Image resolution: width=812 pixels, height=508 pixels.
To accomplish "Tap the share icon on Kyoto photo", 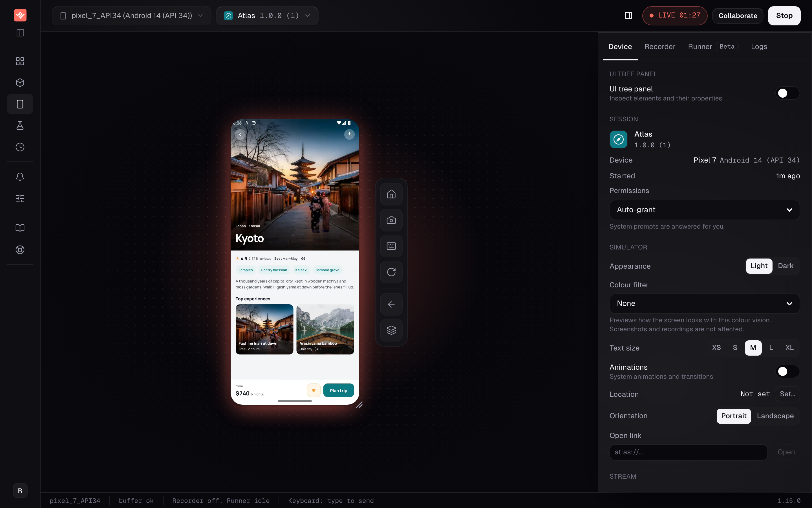I will [349, 134].
